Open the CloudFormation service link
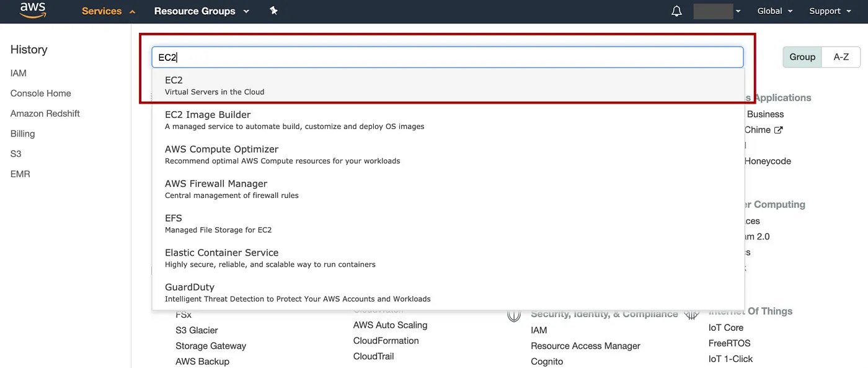 click(x=386, y=341)
